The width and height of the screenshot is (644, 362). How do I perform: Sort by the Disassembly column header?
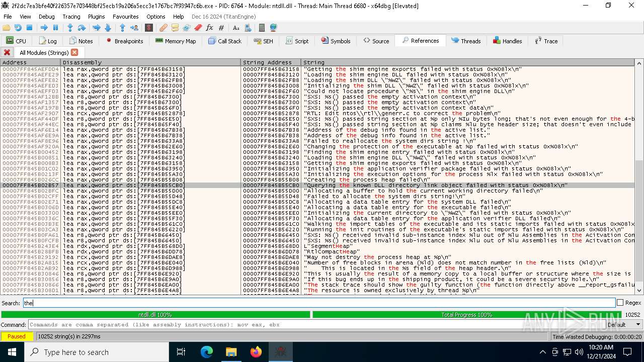click(x=150, y=62)
